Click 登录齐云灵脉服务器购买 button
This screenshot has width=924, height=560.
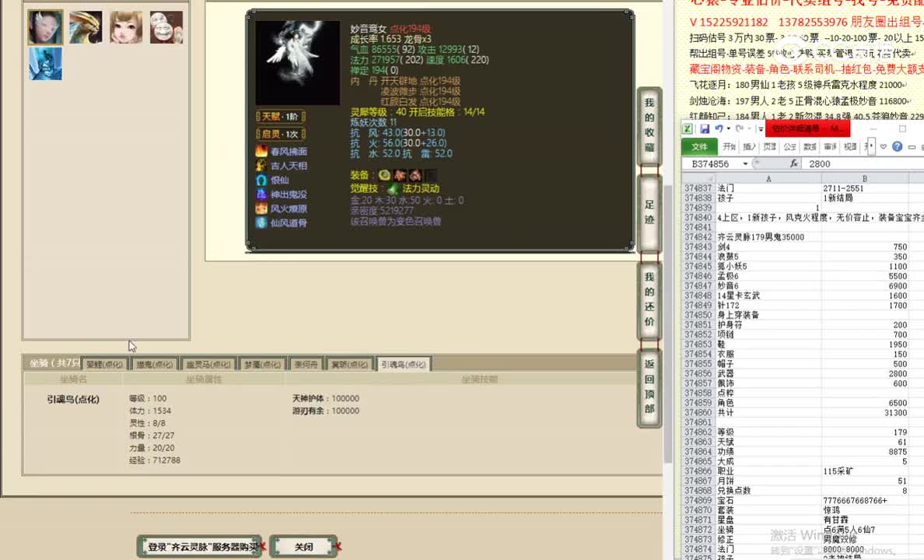(x=201, y=547)
